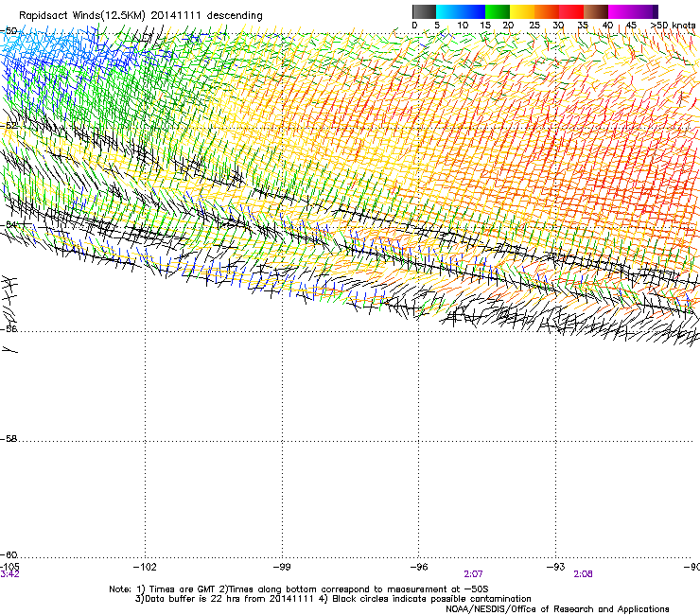Click the '-99' longitude axis label
This screenshot has width=700, height=615.
point(282,567)
